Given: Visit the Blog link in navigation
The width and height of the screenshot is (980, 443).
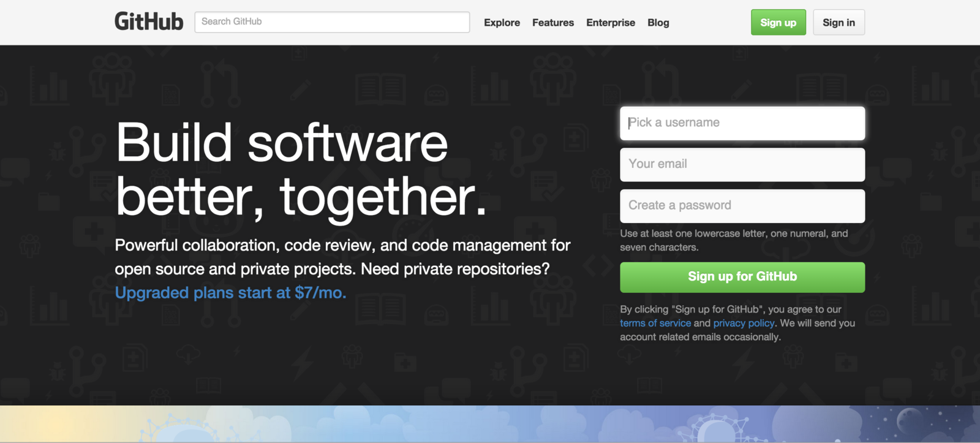Looking at the screenshot, I should tap(658, 23).
